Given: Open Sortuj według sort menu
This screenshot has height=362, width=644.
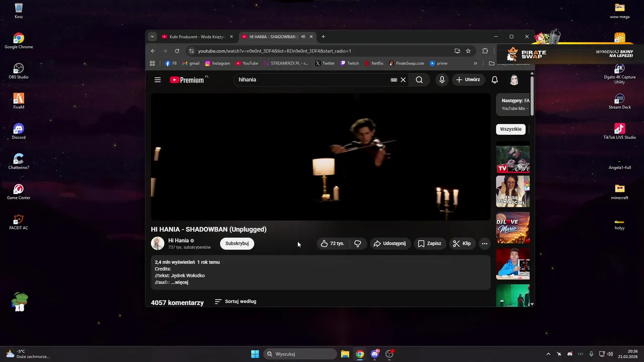Looking at the screenshot, I should coord(235,302).
